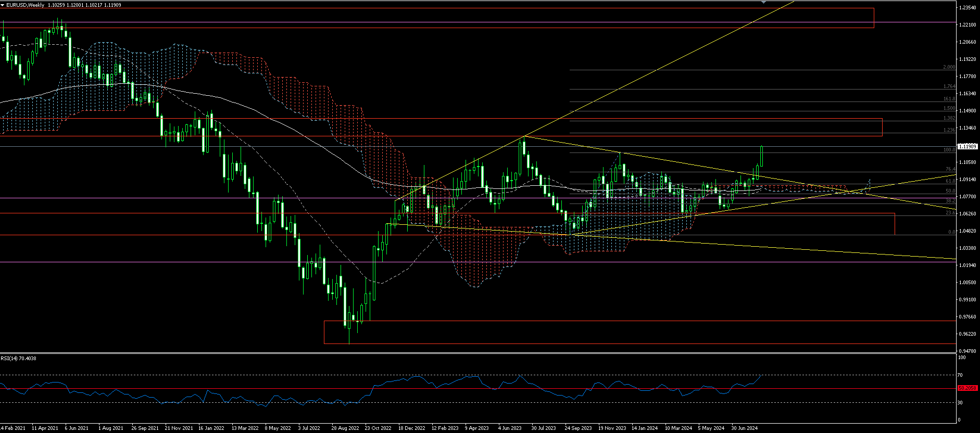
Task: Click the Fibonacci 161.8 level label
Action: tap(949, 99)
